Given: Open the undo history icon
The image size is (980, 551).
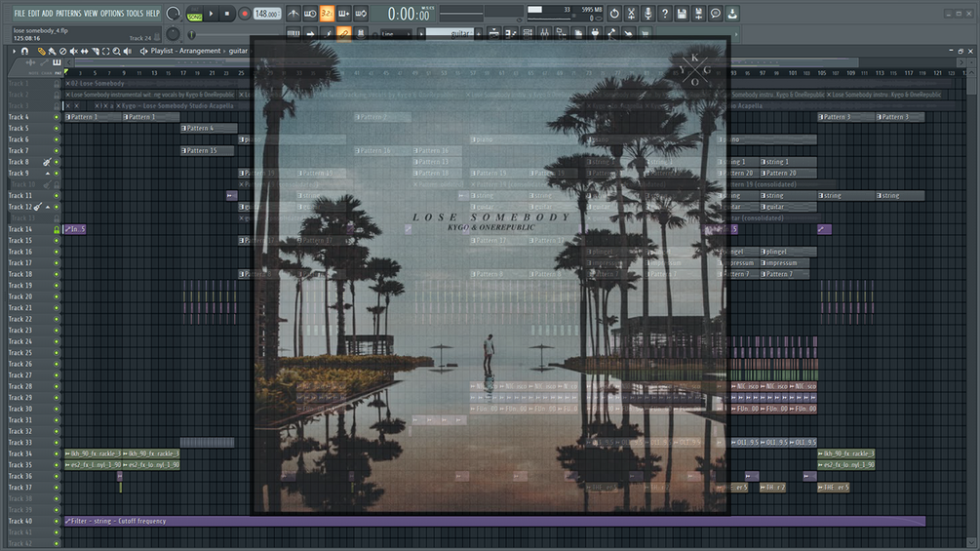Looking at the screenshot, I should pyautogui.click(x=614, y=13).
